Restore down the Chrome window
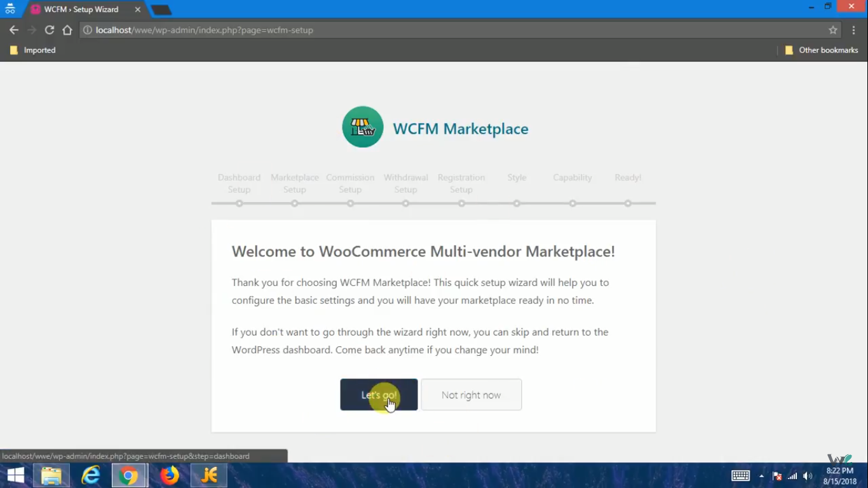The height and width of the screenshot is (488, 868). 828,6
